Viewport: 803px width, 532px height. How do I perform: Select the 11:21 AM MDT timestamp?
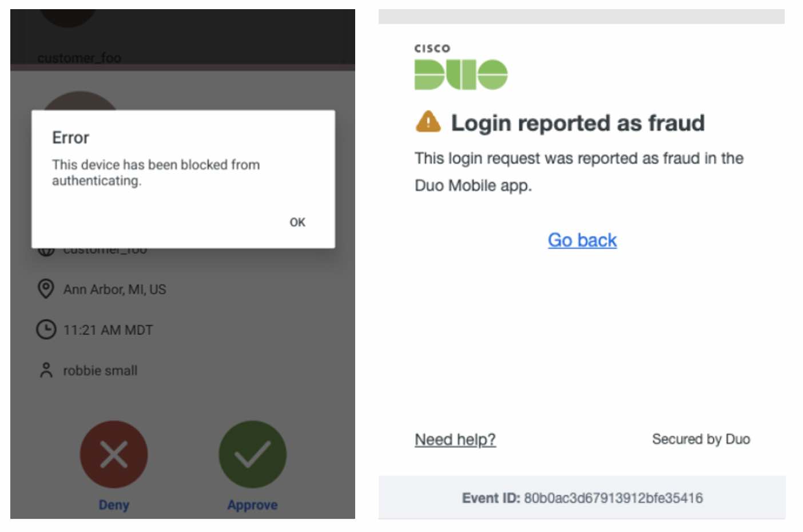pyautogui.click(x=108, y=330)
